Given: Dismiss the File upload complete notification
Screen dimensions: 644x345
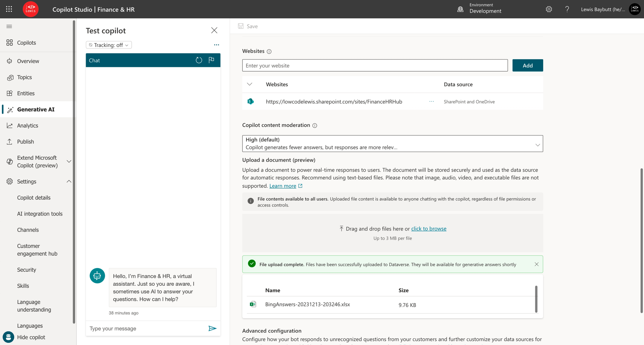Looking at the screenshot, I should coord(536,264).
